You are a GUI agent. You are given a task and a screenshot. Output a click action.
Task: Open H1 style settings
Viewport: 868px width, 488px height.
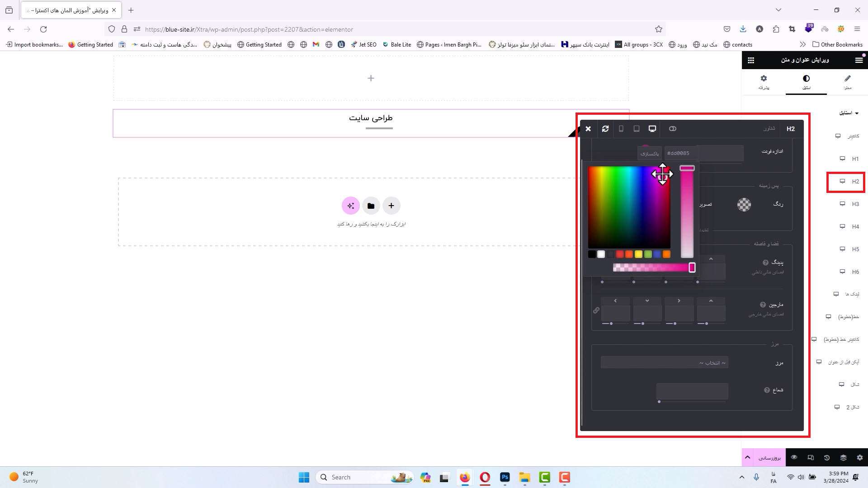pos(850,159)
